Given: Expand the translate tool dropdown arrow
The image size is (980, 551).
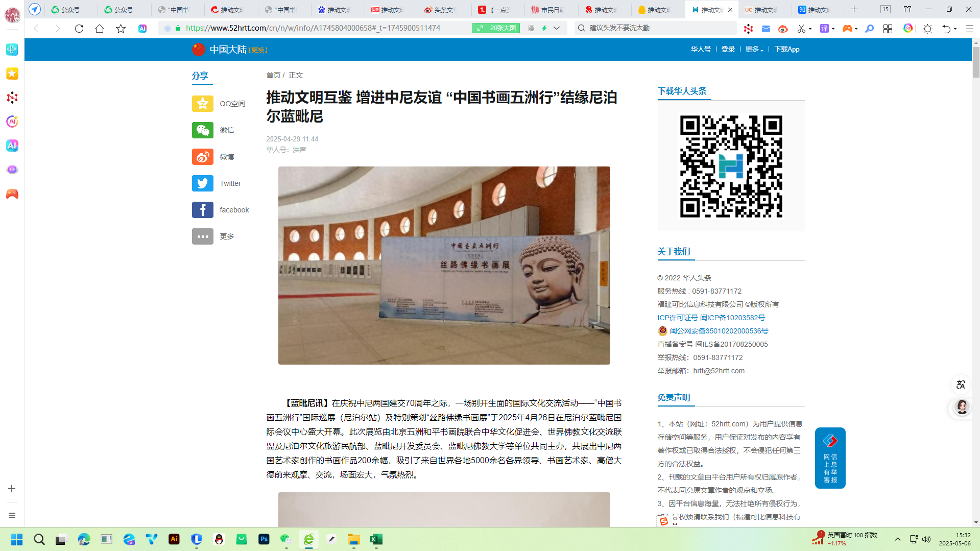Looking at the screenshot, I should pos(833,29).
